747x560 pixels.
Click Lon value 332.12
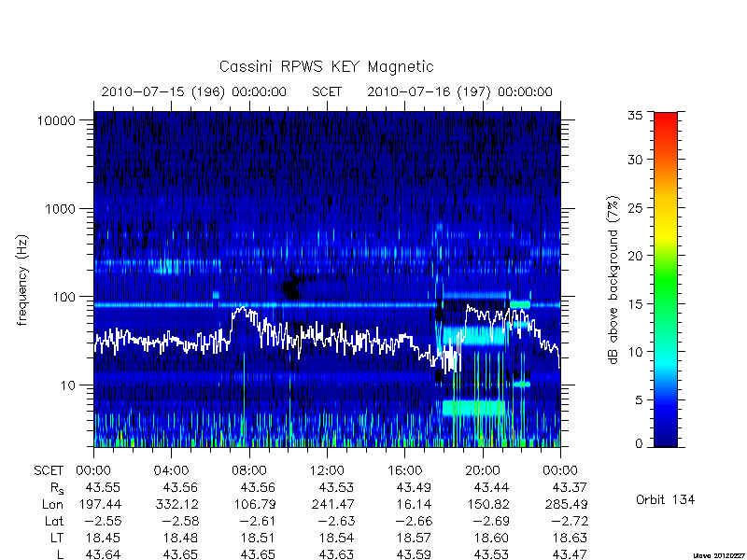(178, 504)
